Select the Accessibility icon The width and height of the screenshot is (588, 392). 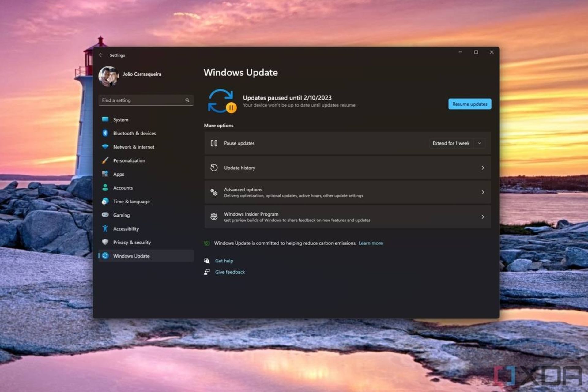point(105,228)
